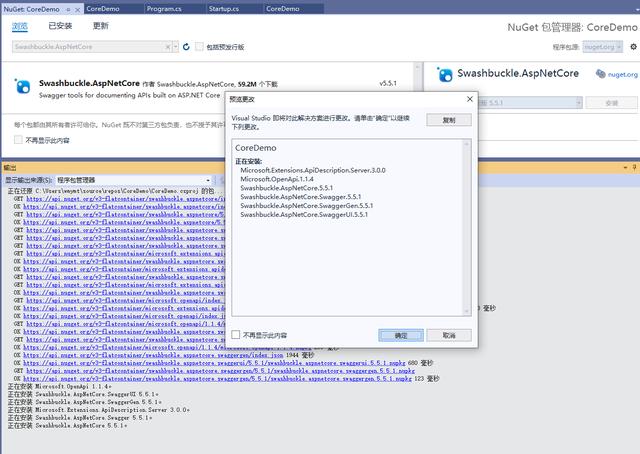
Task: Close the 预览更改 dialog with X
Action: point(470,99)
